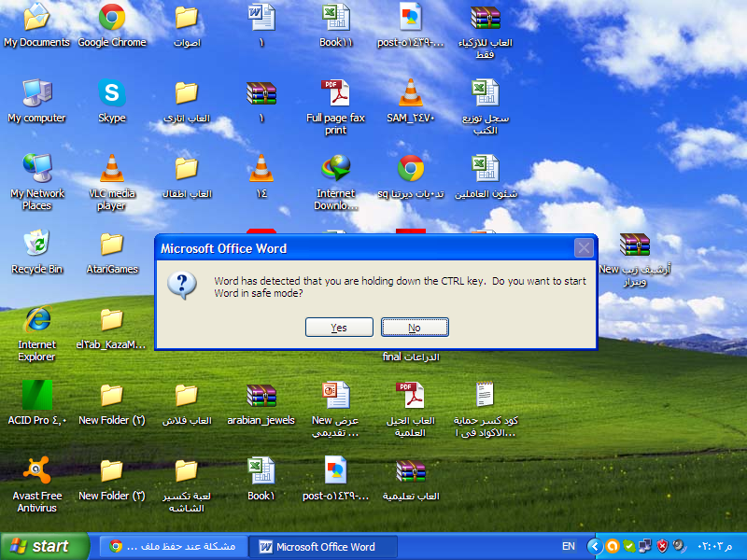Select the New عرض تقديمى presentation file
The height and width of the screenshot is (560, 747).
coord(336,409)
